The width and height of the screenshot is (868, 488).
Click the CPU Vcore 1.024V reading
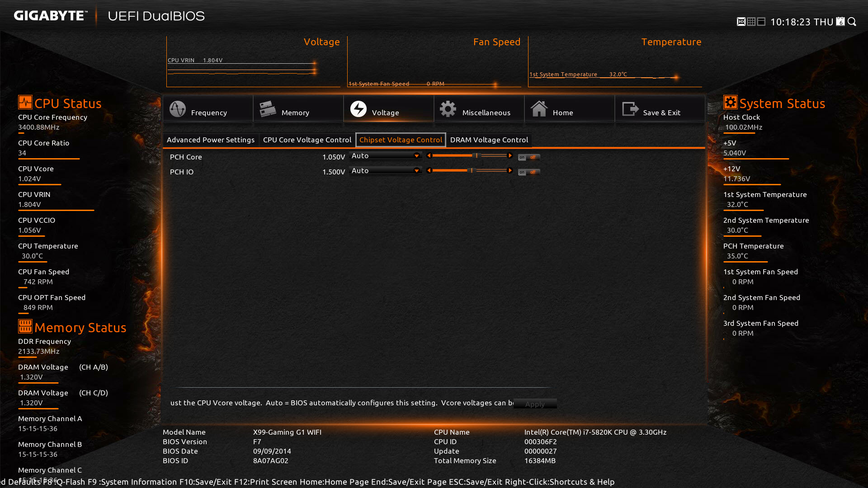29,178
